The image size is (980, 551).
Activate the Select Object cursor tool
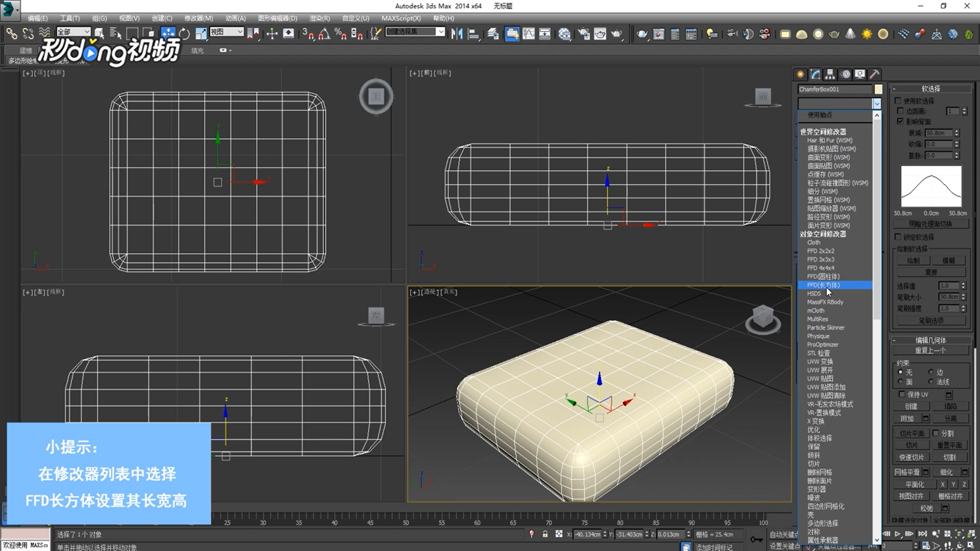pyautogui.click(x=100, y=34)
